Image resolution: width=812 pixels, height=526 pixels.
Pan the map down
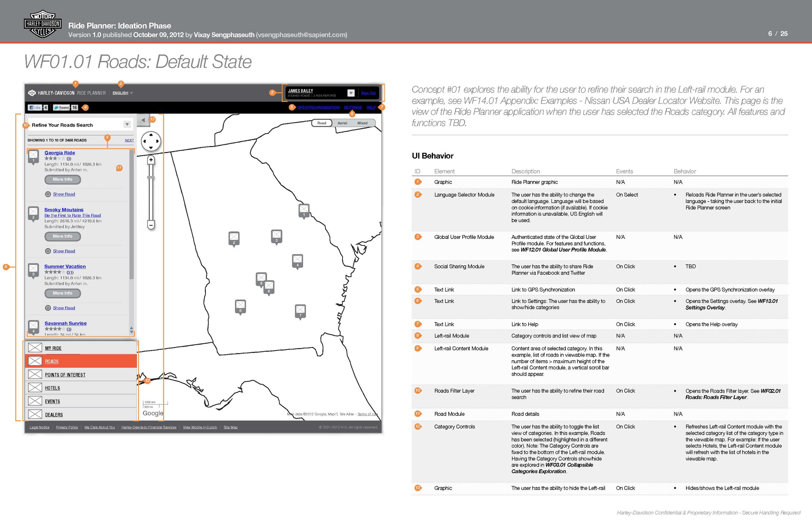coord(151,148)
